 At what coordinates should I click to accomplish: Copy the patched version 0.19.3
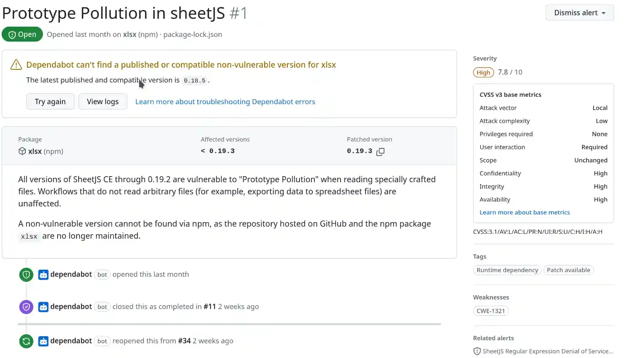click(380, 152)
